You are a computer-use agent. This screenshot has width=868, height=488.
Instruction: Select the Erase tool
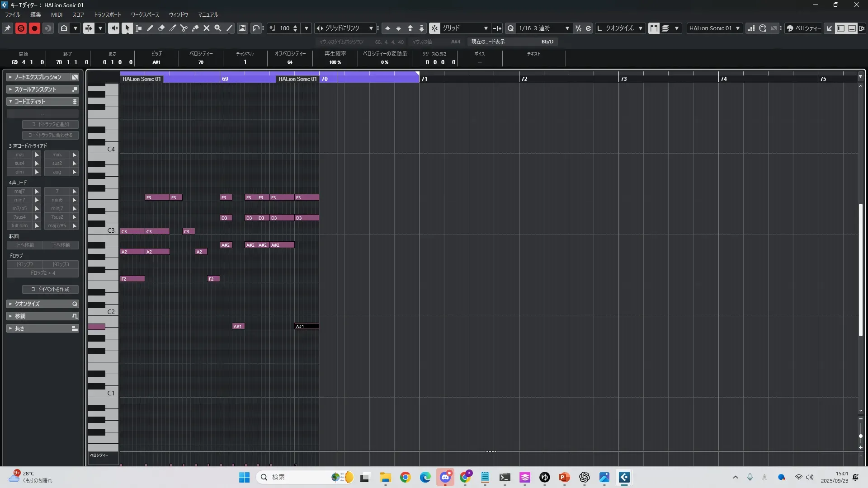point(161,28)
